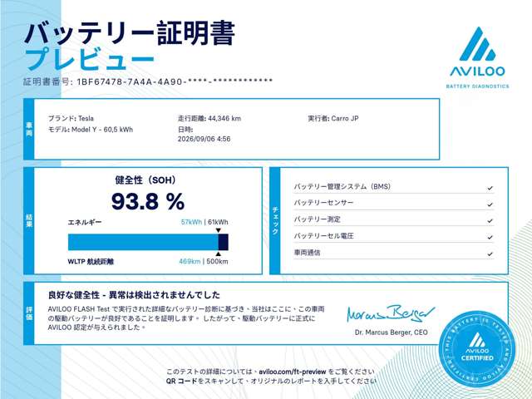The width and height of the screenshot is (532, 399).
Task: Select the 車両 section side tab
Action: (x=29, y=129)
